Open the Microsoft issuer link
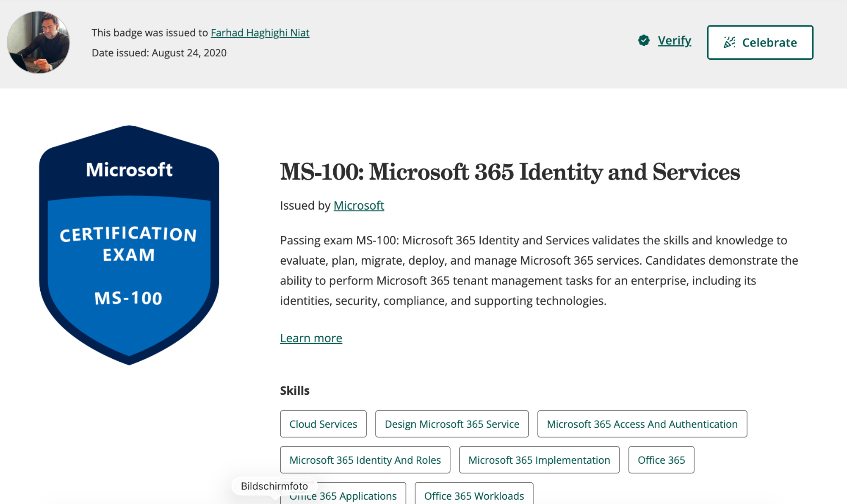847x504 pixels. pyautogui.click(x=359, y=205)
